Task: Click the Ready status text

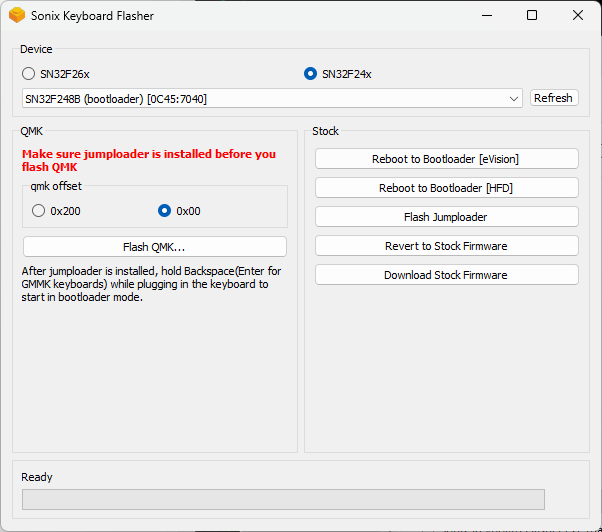Action: 36,477
